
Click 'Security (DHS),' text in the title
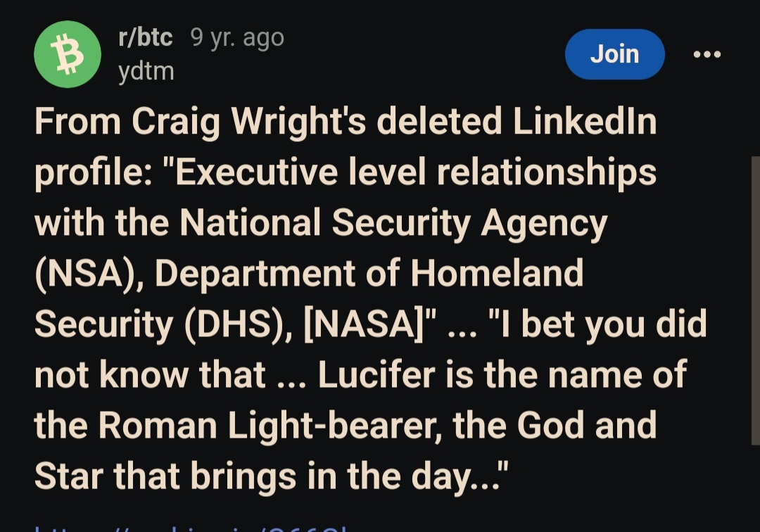(x=163, y=324)
